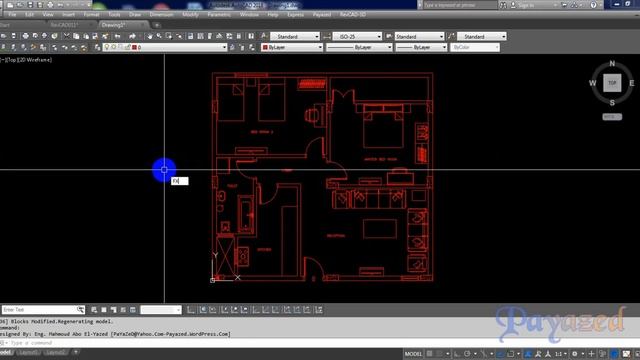Open the ISO-25 dimension style dropdown
This screenshot has height=360, width=640.
pos(357,36)
